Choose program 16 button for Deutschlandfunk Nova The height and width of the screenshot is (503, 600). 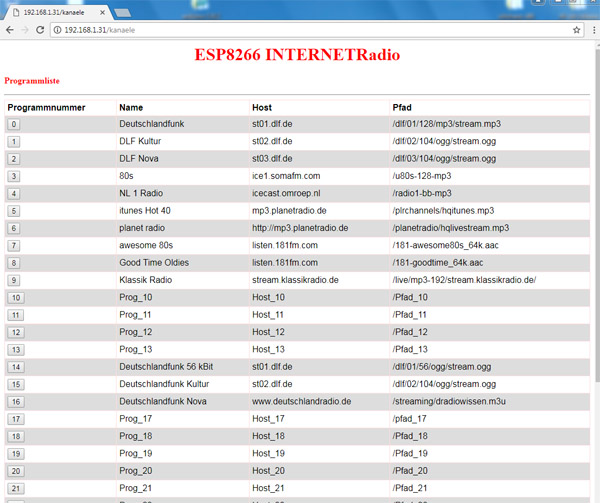(15, 401)
